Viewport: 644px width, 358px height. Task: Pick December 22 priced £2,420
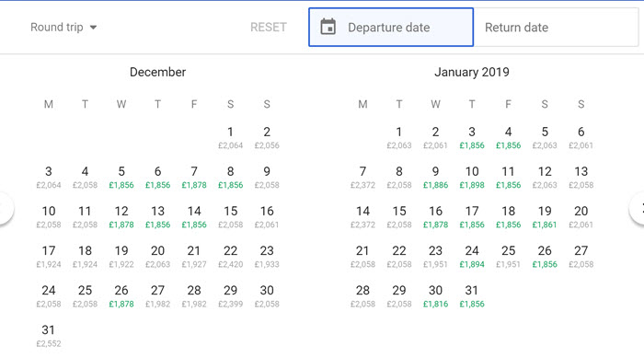(230, 257)
